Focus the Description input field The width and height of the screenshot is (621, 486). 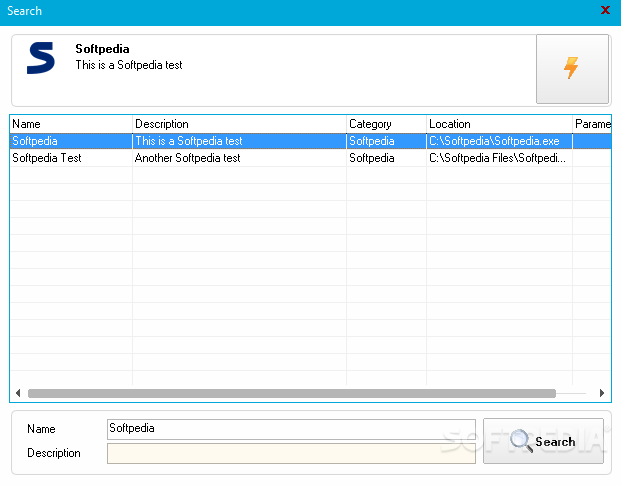(291, 454)
